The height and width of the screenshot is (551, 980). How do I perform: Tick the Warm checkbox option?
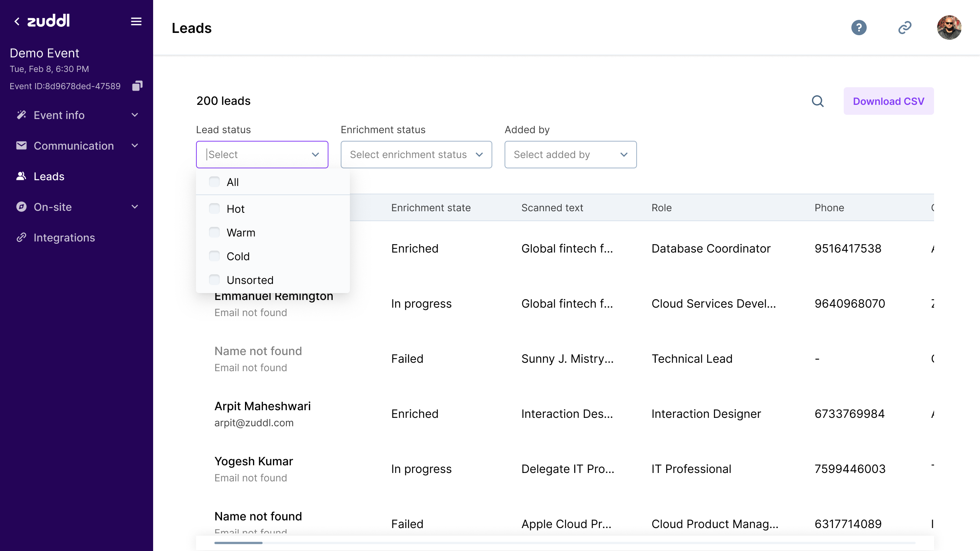(214, 232)
